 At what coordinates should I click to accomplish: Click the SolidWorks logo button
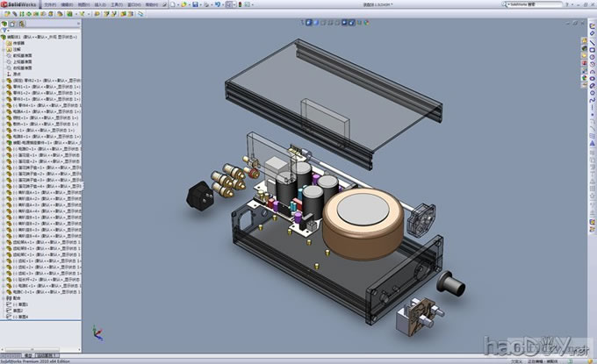click(19, 4)
